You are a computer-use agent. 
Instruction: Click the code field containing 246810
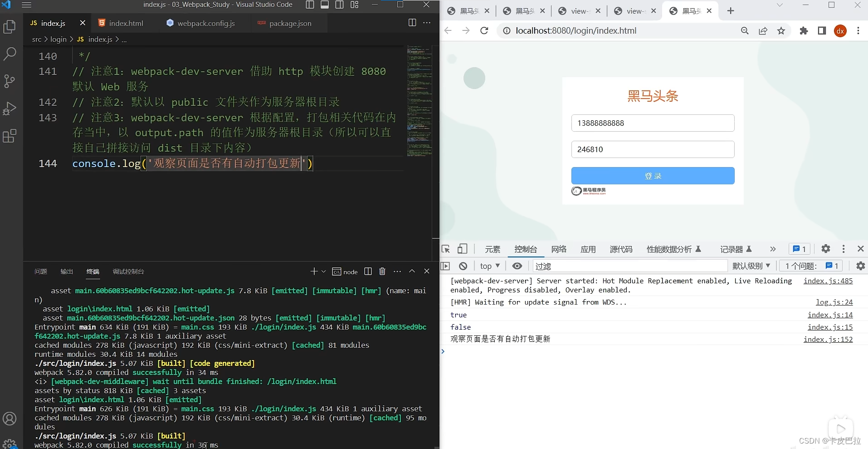point(653,149)
